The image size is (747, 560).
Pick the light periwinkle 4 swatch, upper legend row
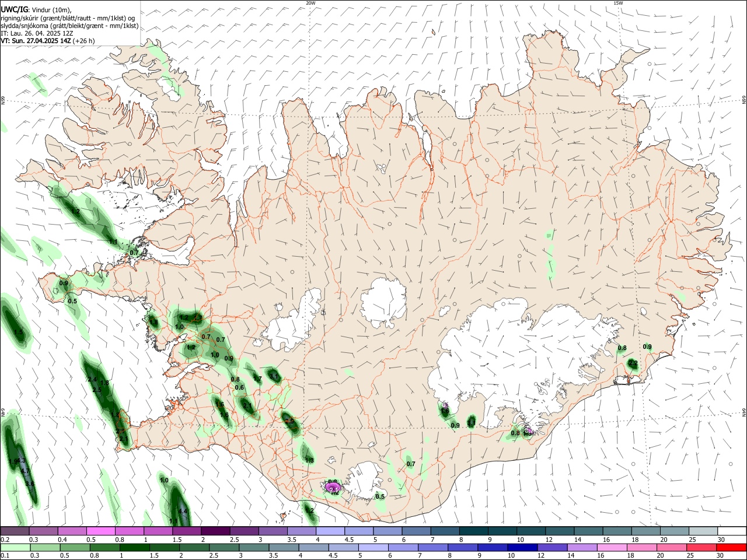330,531
